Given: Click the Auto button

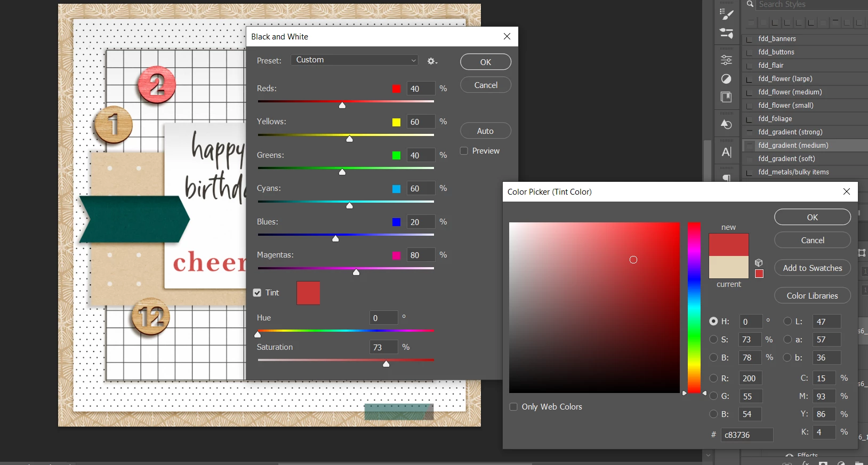Looking at the screenshot, I should pyautogui.click(x=486, y=131).
